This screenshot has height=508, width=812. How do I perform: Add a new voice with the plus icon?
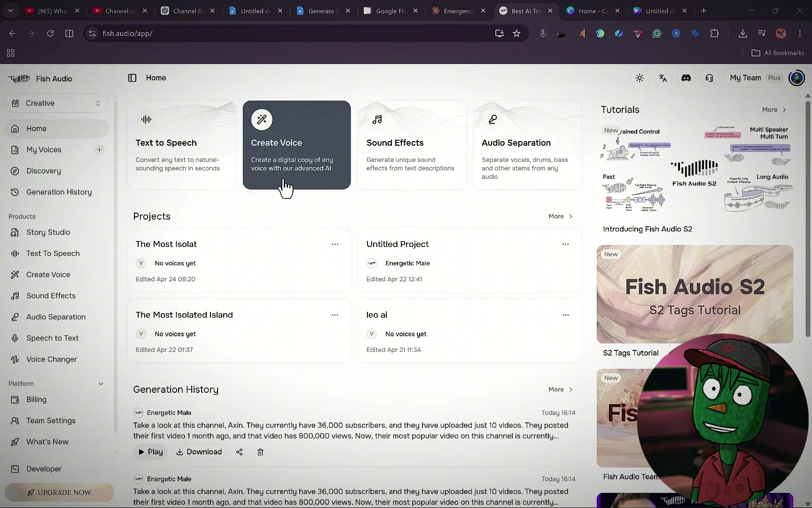pyautogui.click(x=99, y=150)
